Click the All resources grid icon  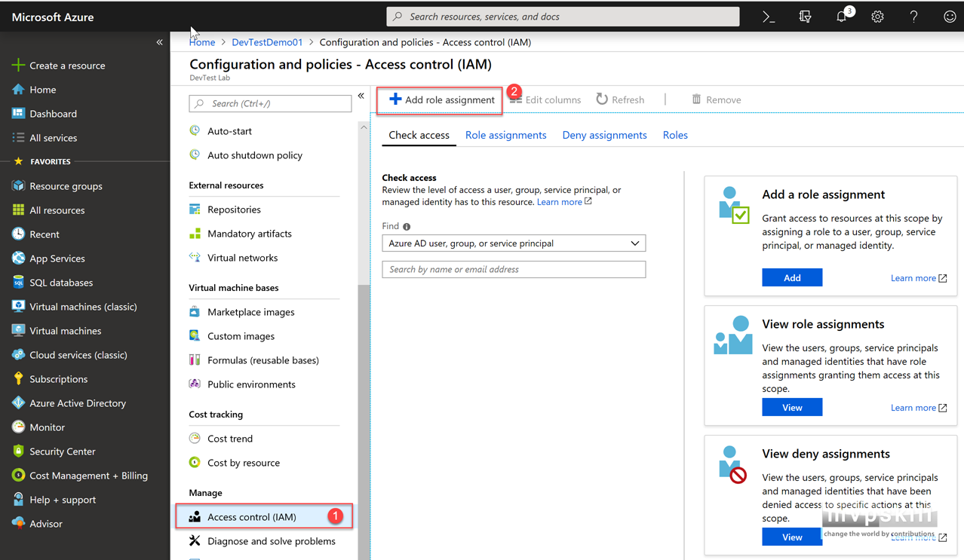(x=18, y=210)
